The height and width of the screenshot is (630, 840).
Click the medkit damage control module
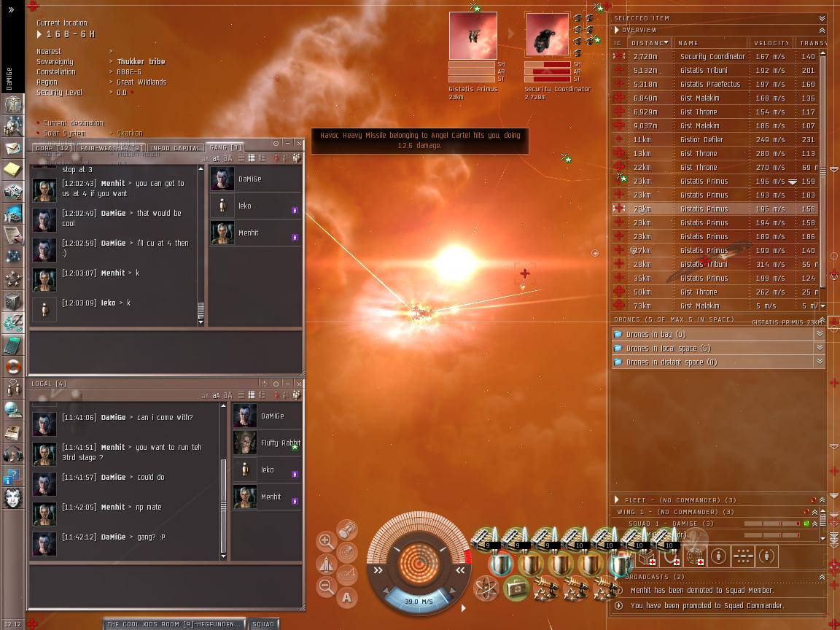coord(516,588)
